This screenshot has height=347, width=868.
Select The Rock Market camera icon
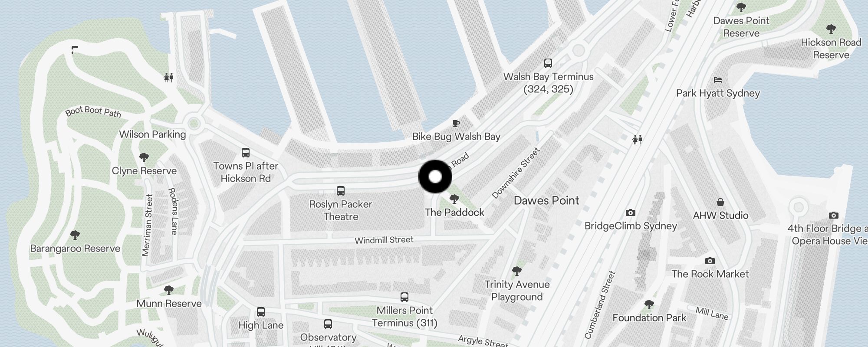tap(710, 261)
